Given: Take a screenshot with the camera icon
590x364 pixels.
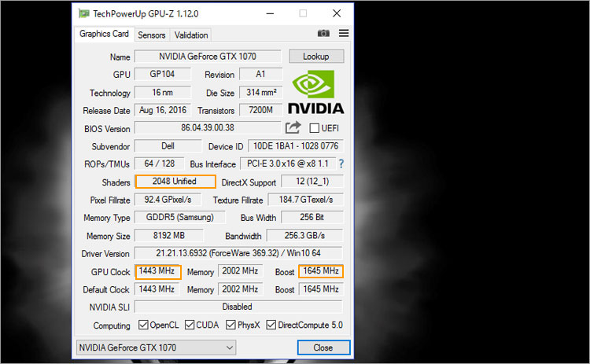Looking at the screenshot, I should [323, 34].
